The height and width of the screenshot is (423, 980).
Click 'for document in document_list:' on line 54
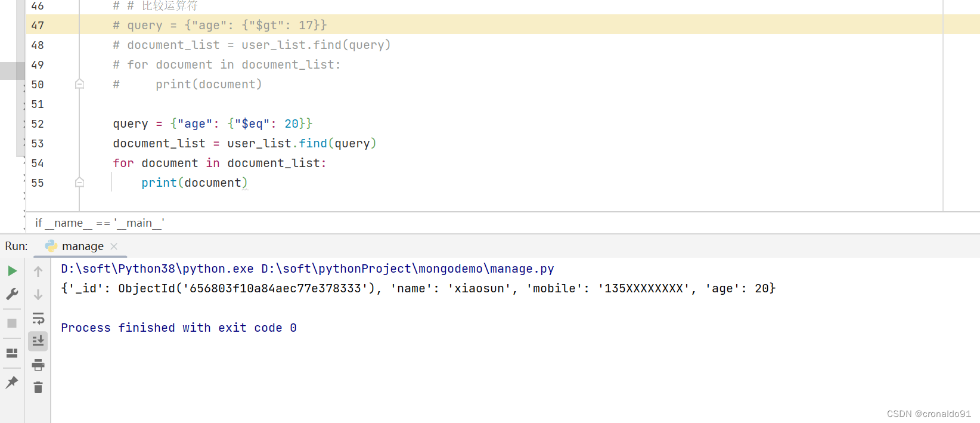219,163
